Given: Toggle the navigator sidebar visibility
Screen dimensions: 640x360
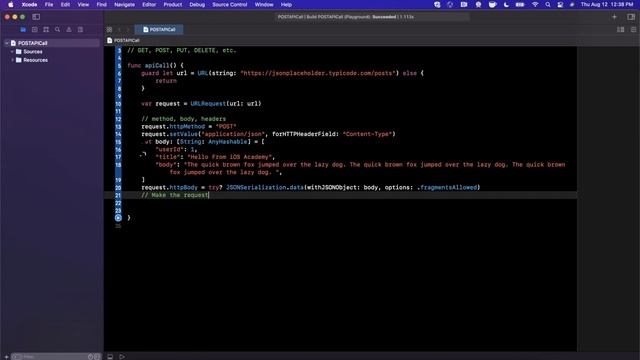Looking at the screenshot, I should pyautogui.click(x=36, y=17).
